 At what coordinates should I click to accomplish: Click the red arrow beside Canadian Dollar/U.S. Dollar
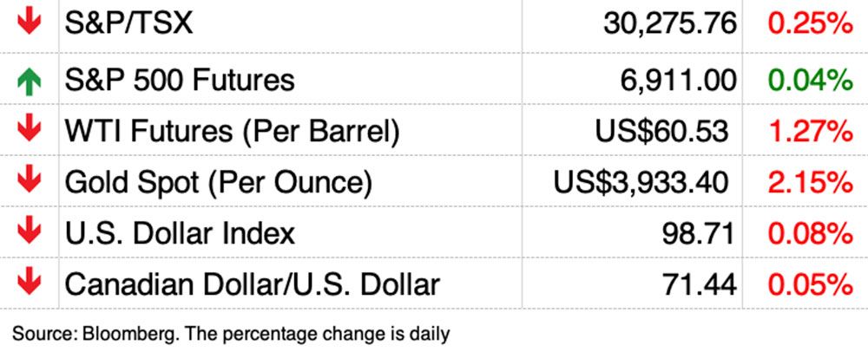pos(29,283)
